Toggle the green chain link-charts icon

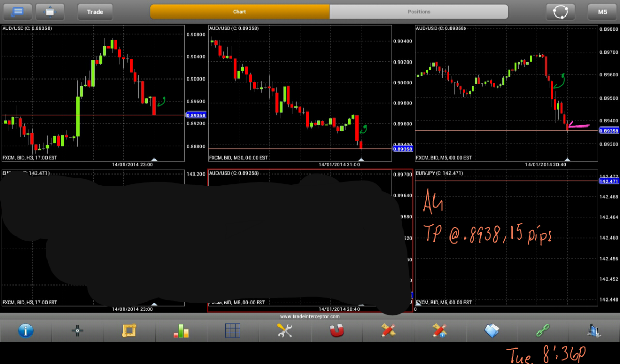tap(543, 330)
